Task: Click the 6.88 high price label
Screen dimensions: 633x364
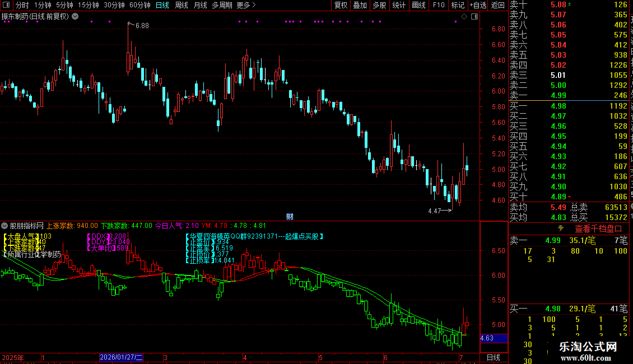Action: 142,25
